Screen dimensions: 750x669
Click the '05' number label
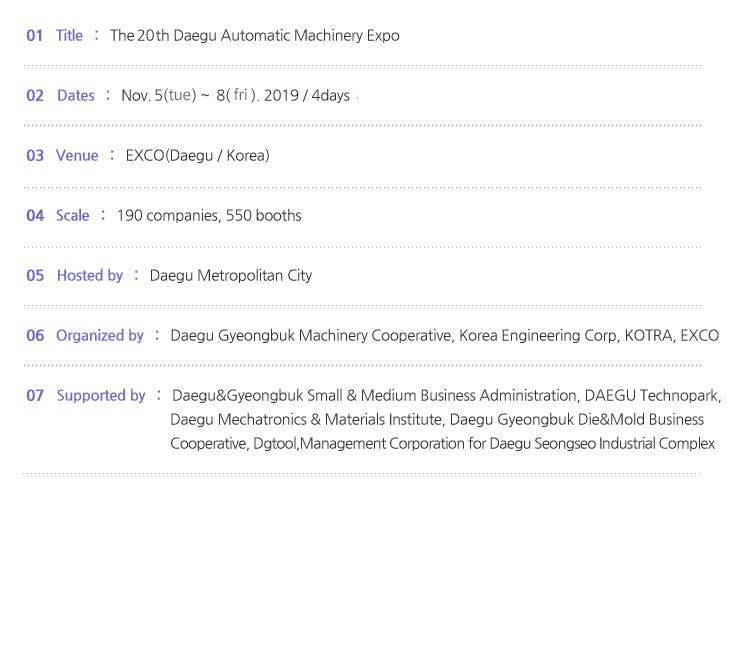coord(35,275)
